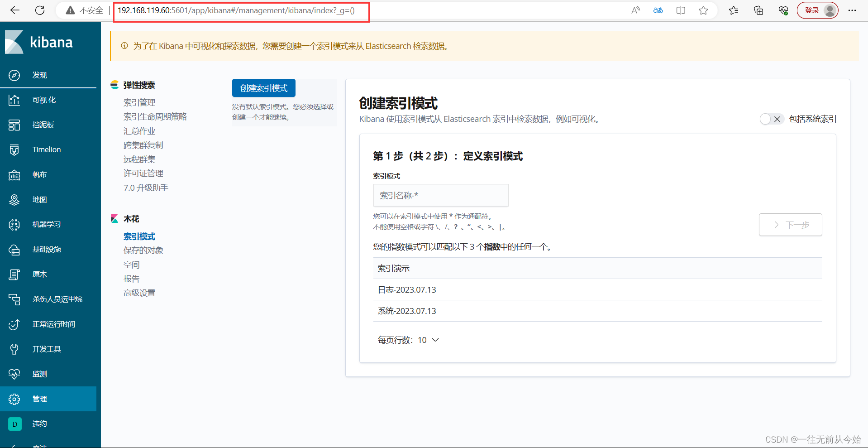Click the split screen icon in address bar
Viewport: 868px width, 448px height.
click(x=681, y=10)
